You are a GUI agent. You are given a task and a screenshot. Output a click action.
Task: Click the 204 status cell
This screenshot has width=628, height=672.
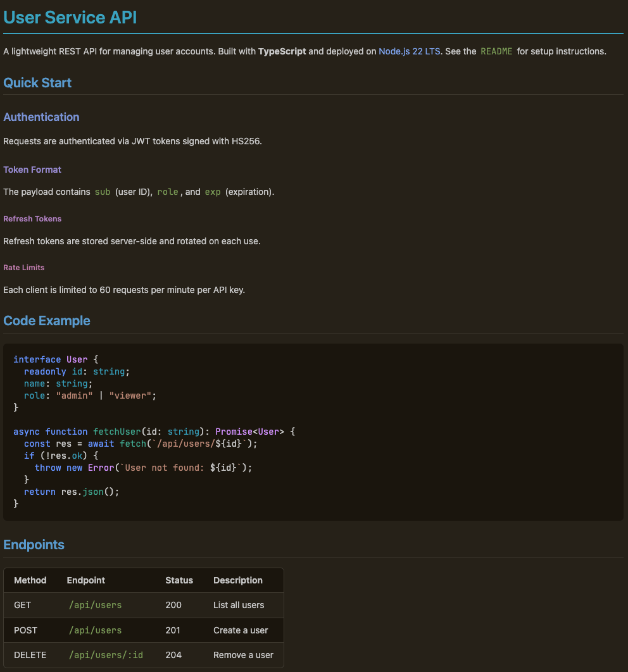(x=173, y=656)
